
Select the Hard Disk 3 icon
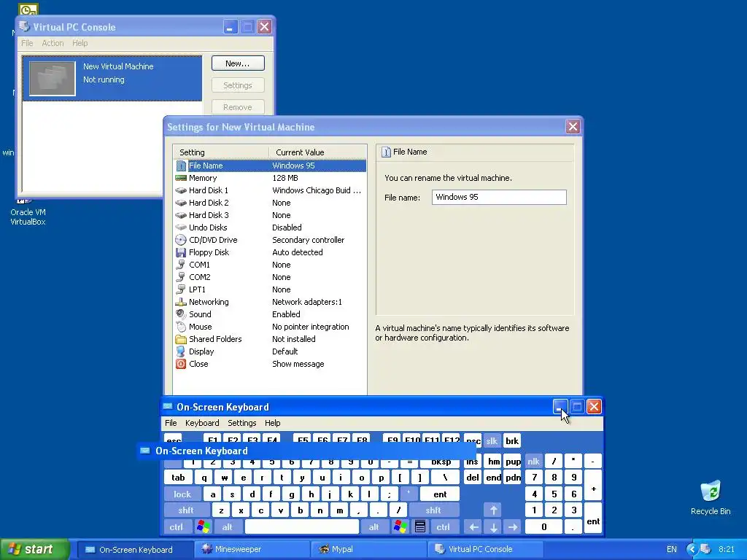coord(181,215)
